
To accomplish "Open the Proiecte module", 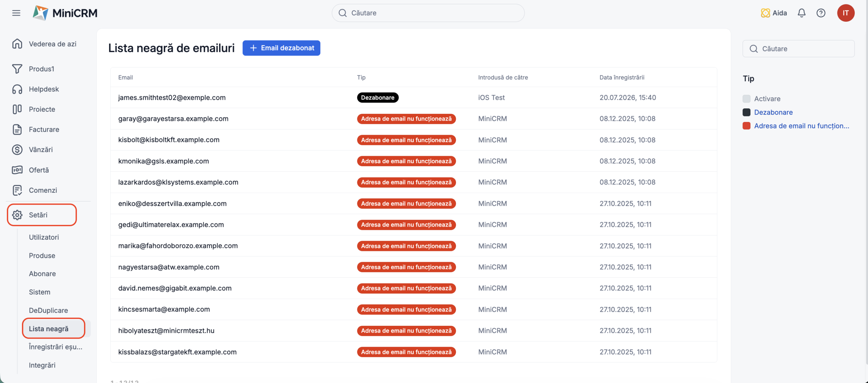I will (x=42, y=109).
